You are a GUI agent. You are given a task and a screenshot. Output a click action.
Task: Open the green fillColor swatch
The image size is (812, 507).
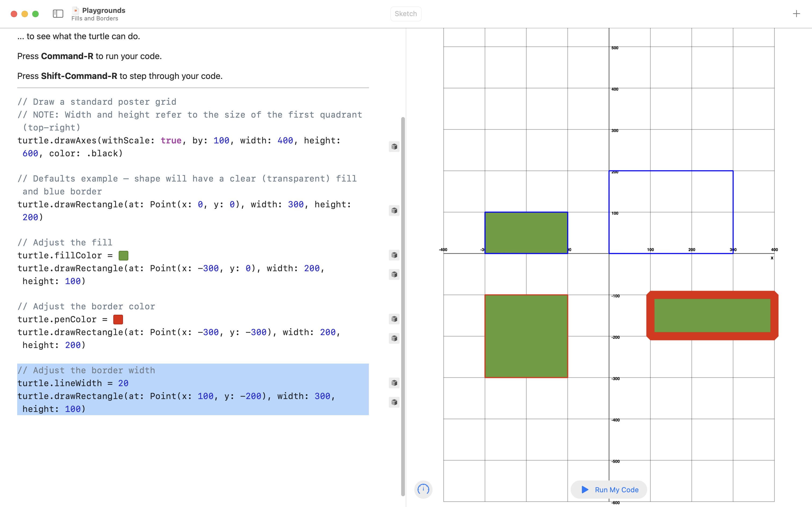point(123,255)
